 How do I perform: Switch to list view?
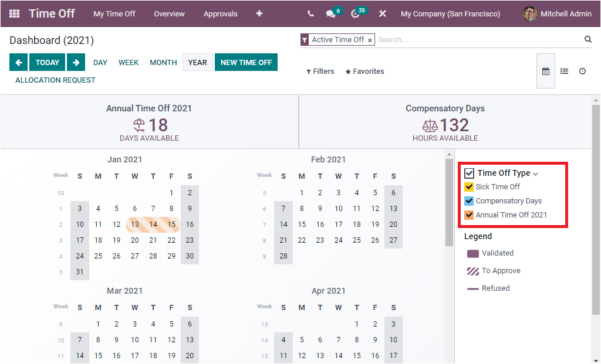point(564,71)
